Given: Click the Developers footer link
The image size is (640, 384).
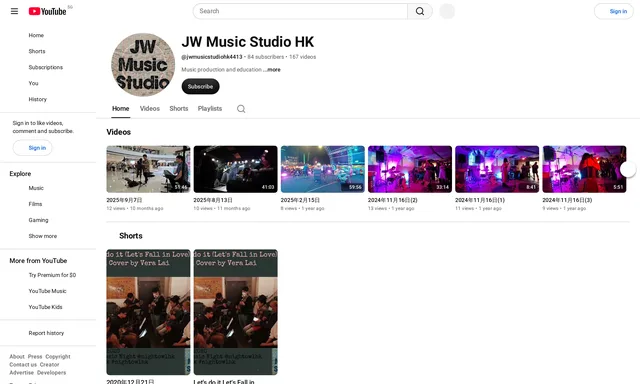Looking at the screenshot, I should coord(51,373).
